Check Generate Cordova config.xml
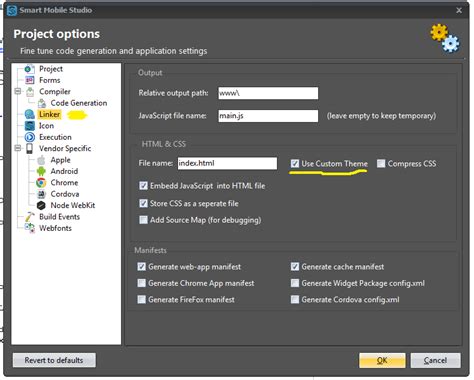This screenshot has height=380, width=474. click(295, 299)
